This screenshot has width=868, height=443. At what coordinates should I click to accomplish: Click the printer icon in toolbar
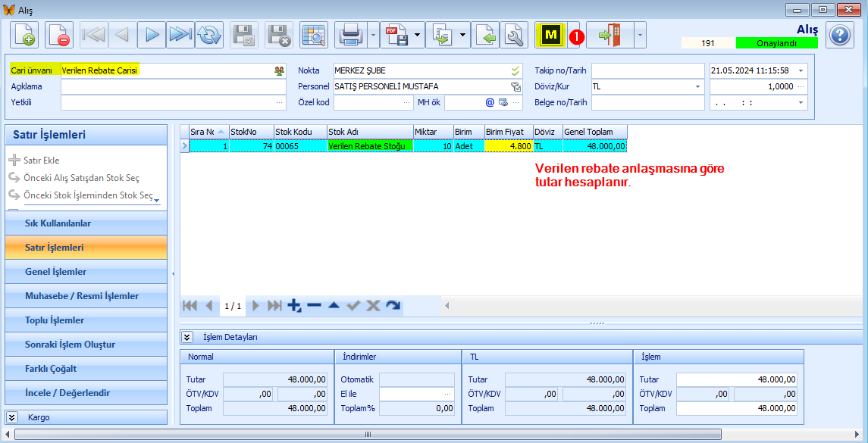(350, 35)
